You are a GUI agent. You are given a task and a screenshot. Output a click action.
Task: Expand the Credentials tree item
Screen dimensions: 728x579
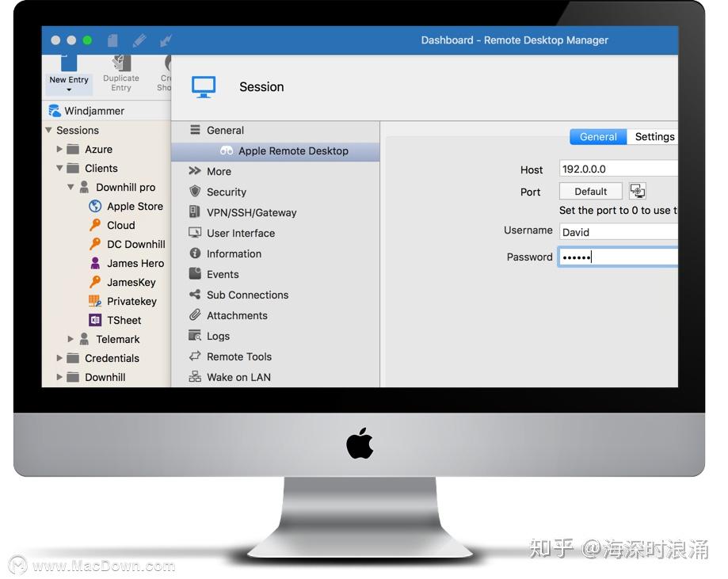pos(59,358)
